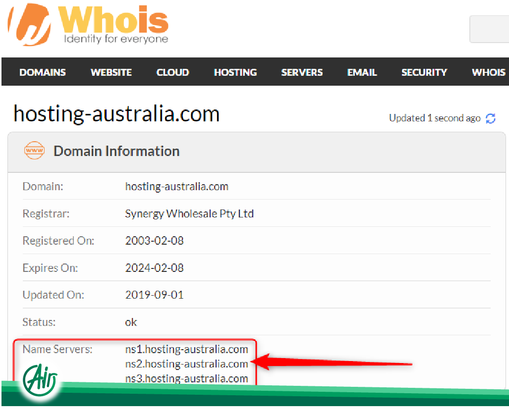
Task: Click the Whois logo
Action: pos(88,25)
